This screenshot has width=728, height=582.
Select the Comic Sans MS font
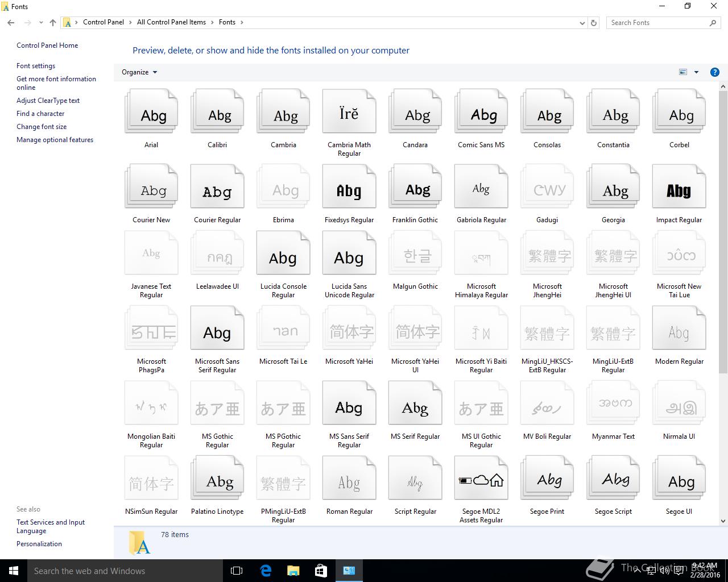(x=481, y=112)
